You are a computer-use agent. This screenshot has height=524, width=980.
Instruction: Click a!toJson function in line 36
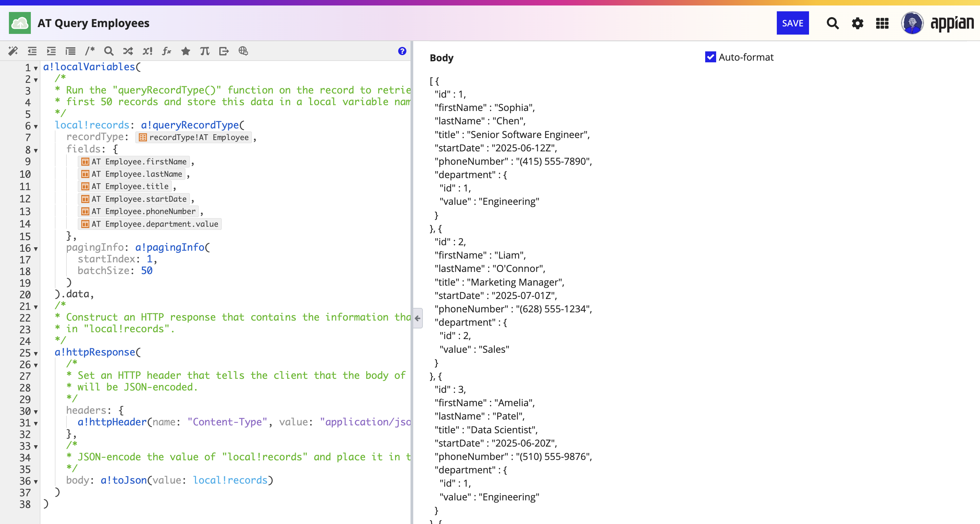coord(124,480)
